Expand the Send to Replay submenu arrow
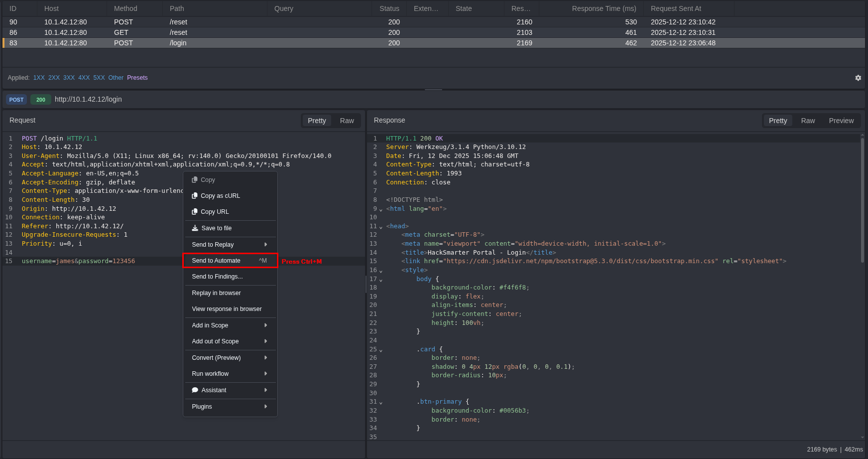This screenshot has height=459, width=868. click(265, 245)
